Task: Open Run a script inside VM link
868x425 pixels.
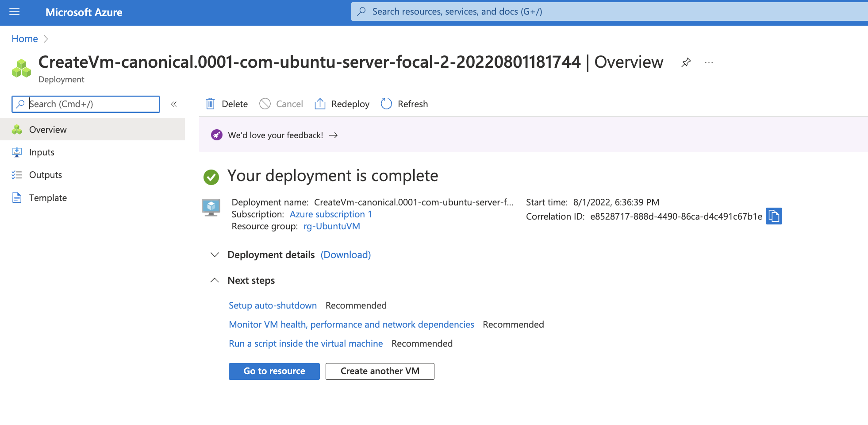Action: click(x=306, y=344)
